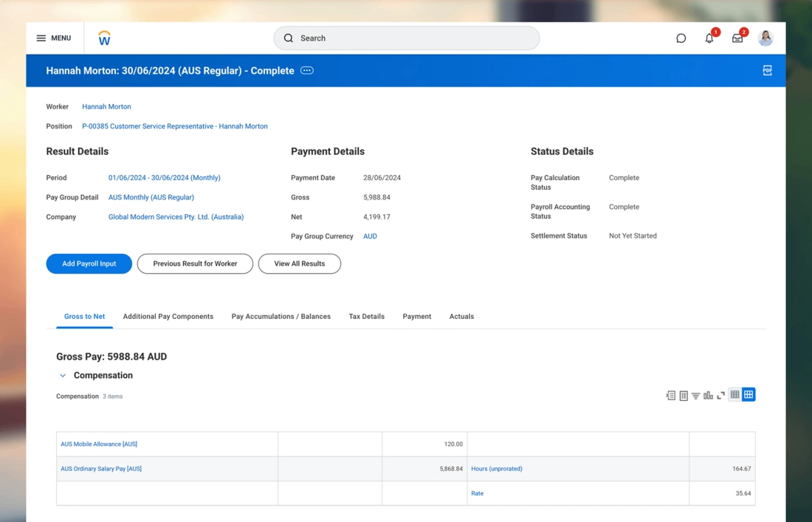Open the inbox tray icon

[x=737, y=38]
